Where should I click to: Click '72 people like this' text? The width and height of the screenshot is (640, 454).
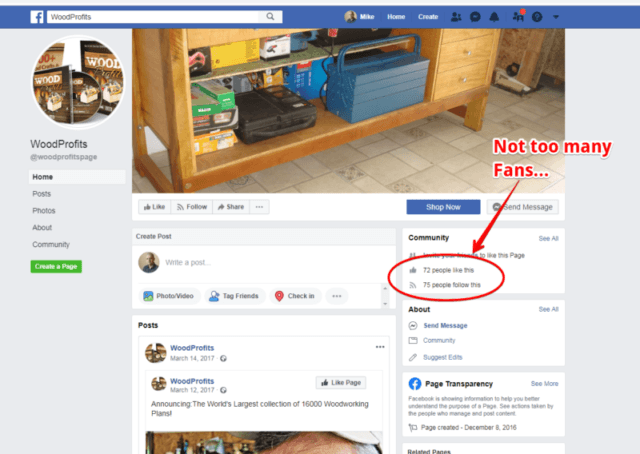click(448, 270)
